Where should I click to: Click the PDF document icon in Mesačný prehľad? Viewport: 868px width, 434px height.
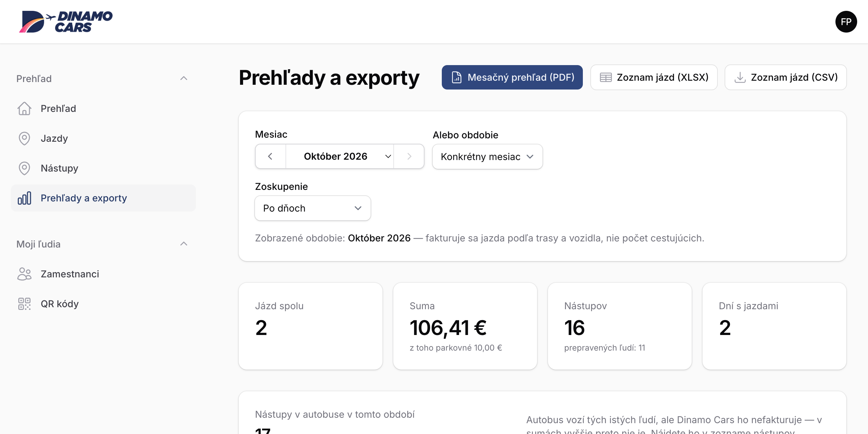(x=457, y=77)
